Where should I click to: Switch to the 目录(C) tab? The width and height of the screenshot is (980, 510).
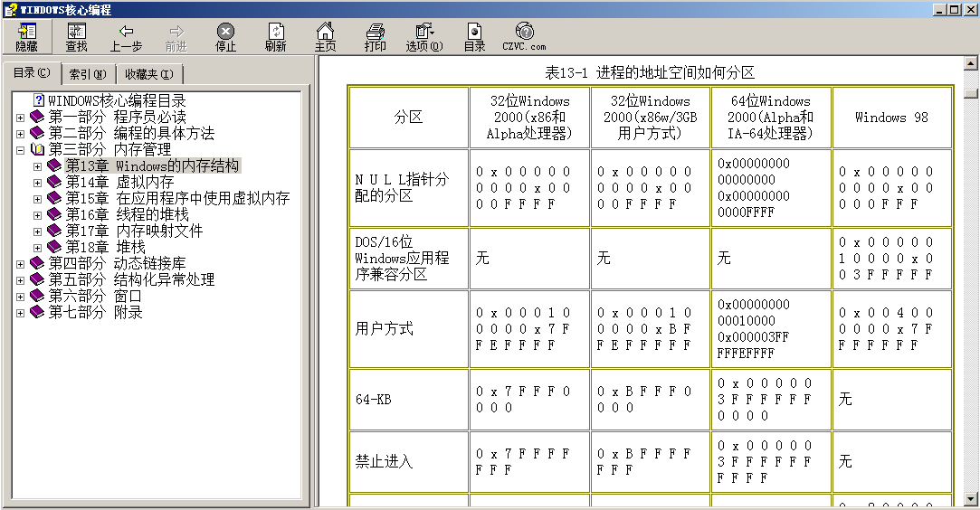point(32,72)
